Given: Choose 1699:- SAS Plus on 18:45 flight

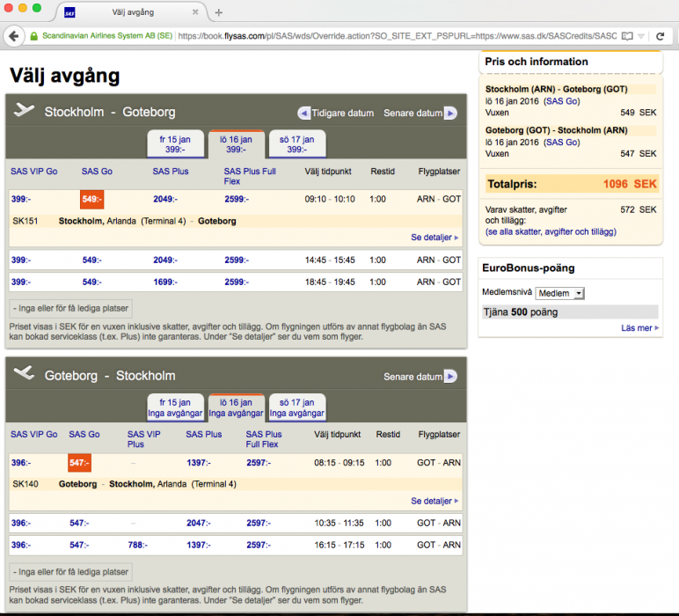Looking at the screenshot, I should coord(165,282).
